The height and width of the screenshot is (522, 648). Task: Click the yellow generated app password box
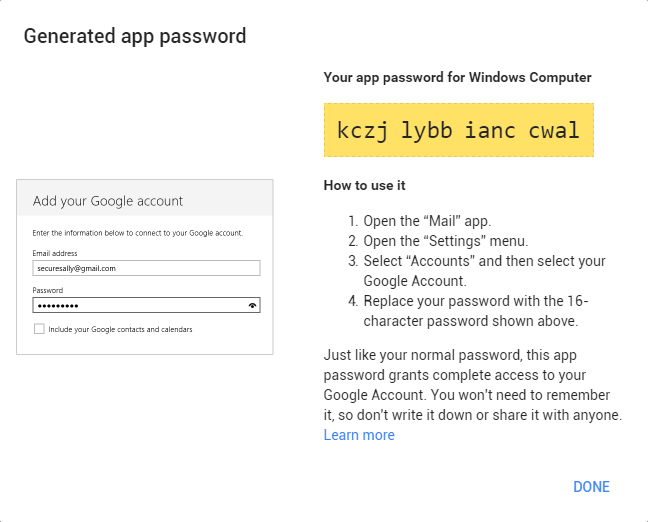coord(458,130)
